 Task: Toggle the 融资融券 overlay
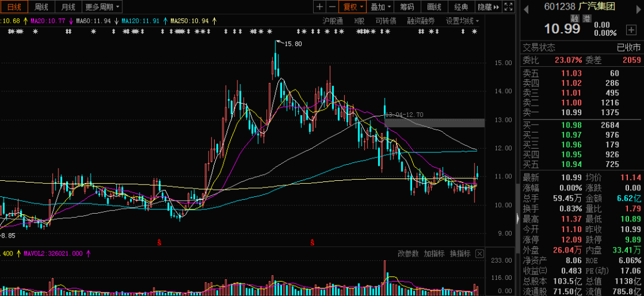click(x=421, y=20)
